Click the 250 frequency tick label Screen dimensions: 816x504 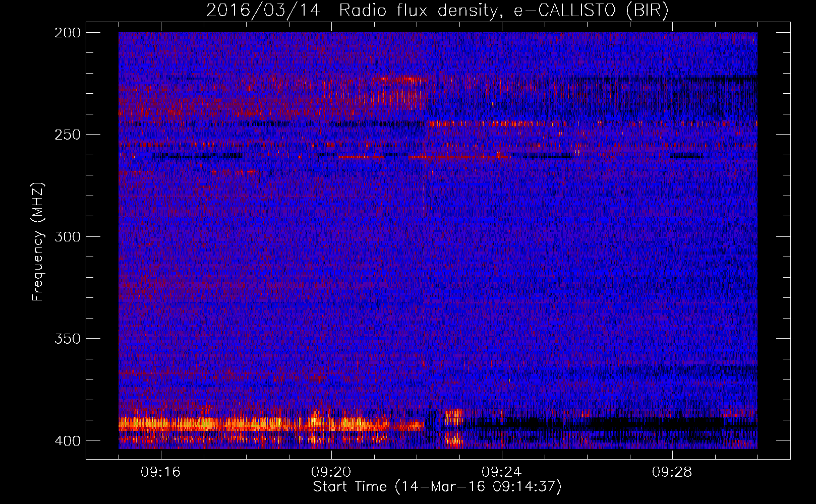(68, 135)
